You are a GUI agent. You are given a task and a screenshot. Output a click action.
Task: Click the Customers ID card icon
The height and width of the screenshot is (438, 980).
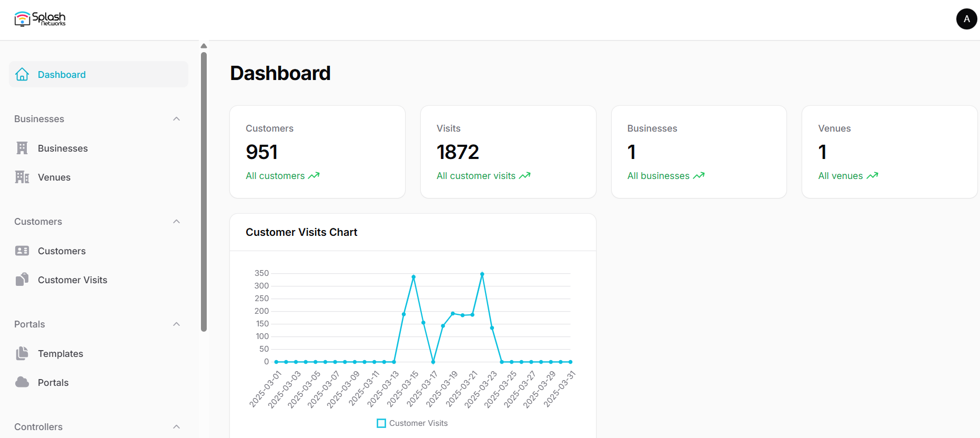[22, 251]
